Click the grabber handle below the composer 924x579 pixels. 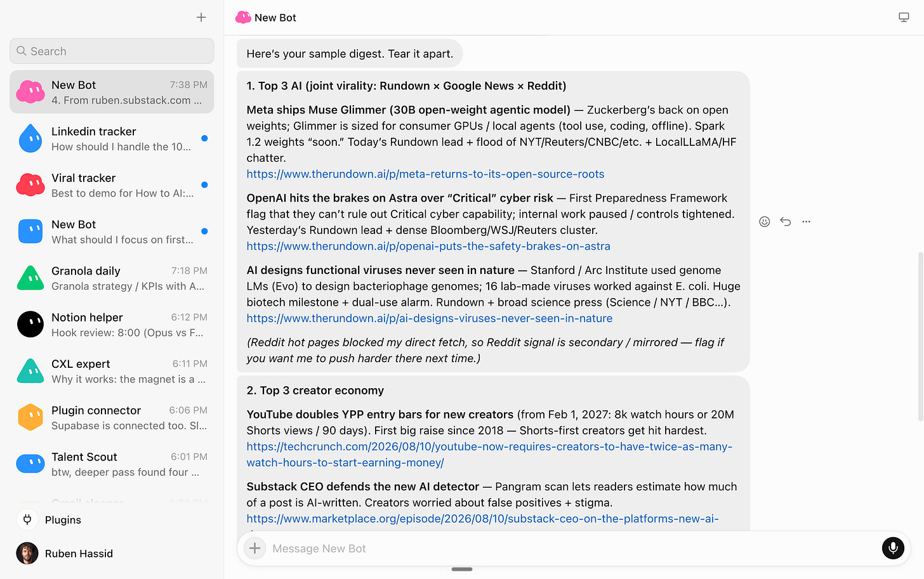[462, 569]
